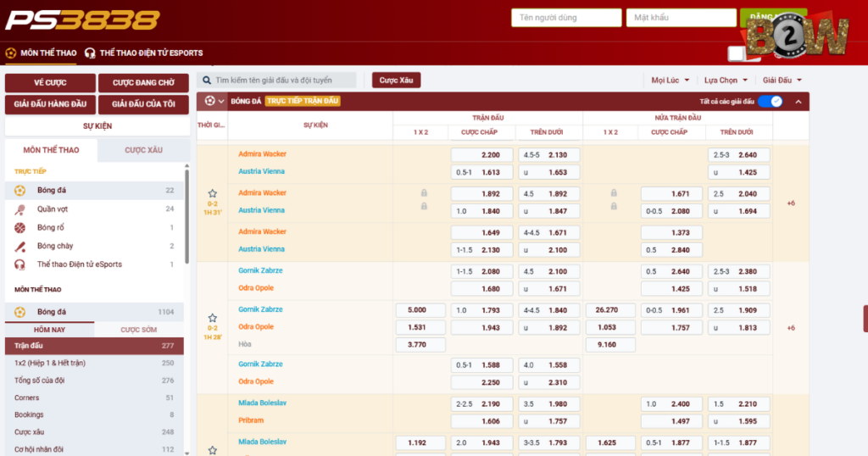Viewport: 868px width, 456px height.
Task: Favorite the Admira Wacker match star
Action: [x=213, y=193]
